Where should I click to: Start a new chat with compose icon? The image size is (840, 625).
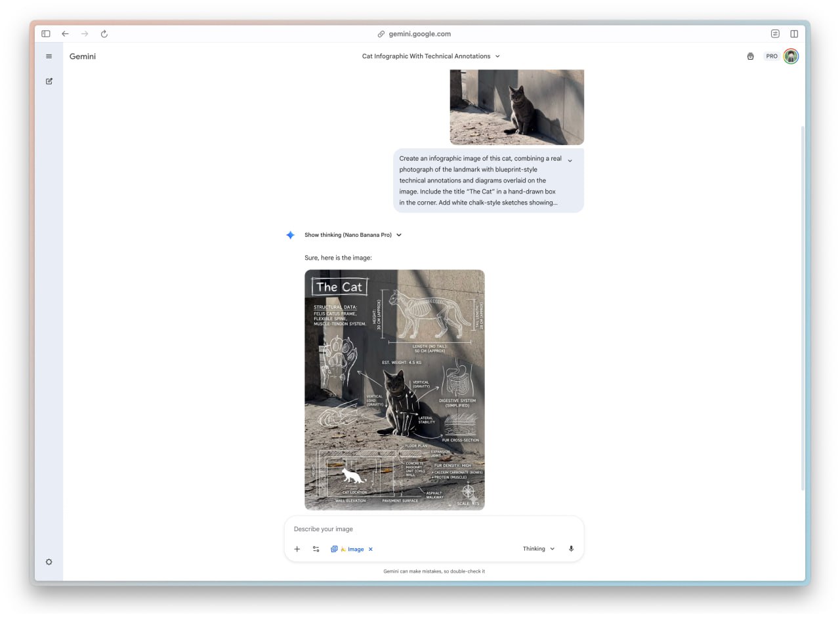pos(49,81)
